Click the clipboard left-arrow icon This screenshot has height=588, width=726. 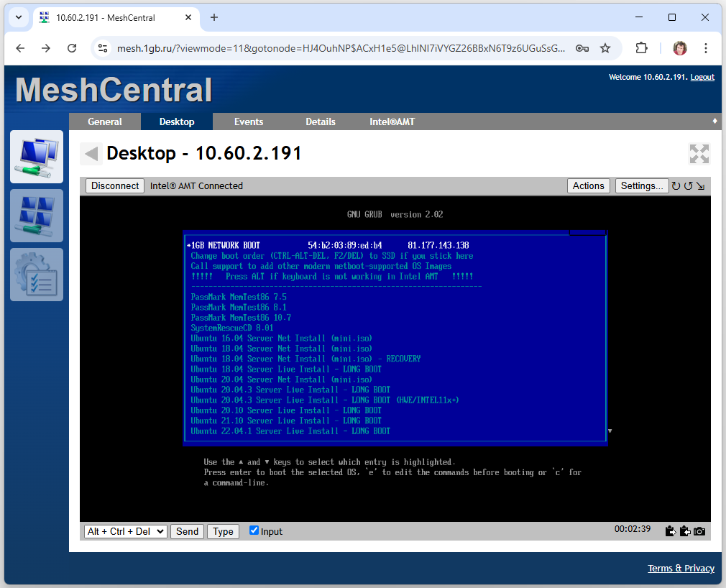click(685, 532)
